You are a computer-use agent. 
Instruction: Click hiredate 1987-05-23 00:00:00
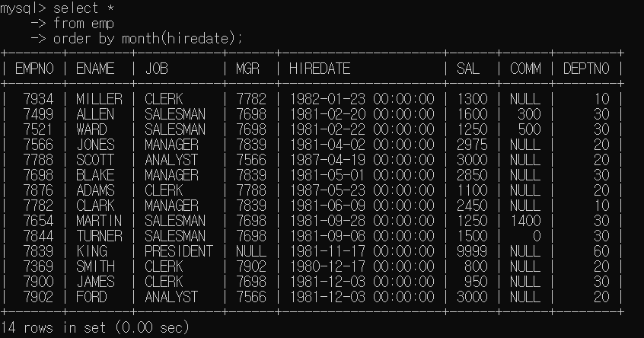pyautogui.click(x=362, y=190)
